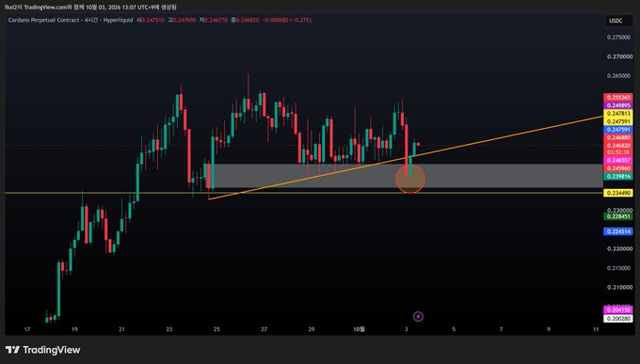Click the purple lightning event icon above the time axis
640x364 pixels.
[x=418, y=316]
